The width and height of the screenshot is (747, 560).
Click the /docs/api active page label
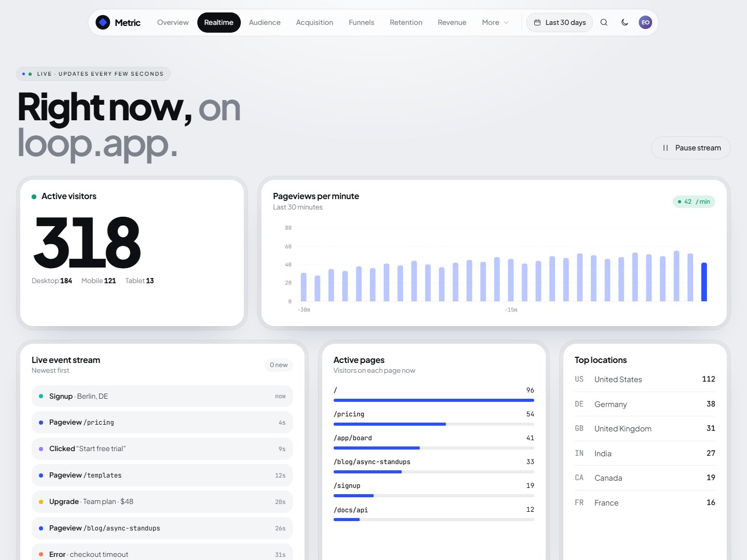click(x=351, y=510)
